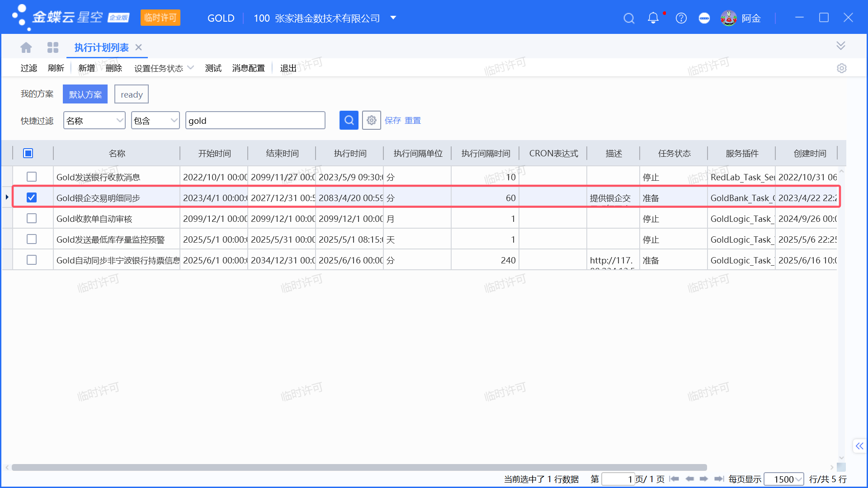Click 测试 in the toolbar
The width and height of the screenshot is (868, 488).
[213, 68]
